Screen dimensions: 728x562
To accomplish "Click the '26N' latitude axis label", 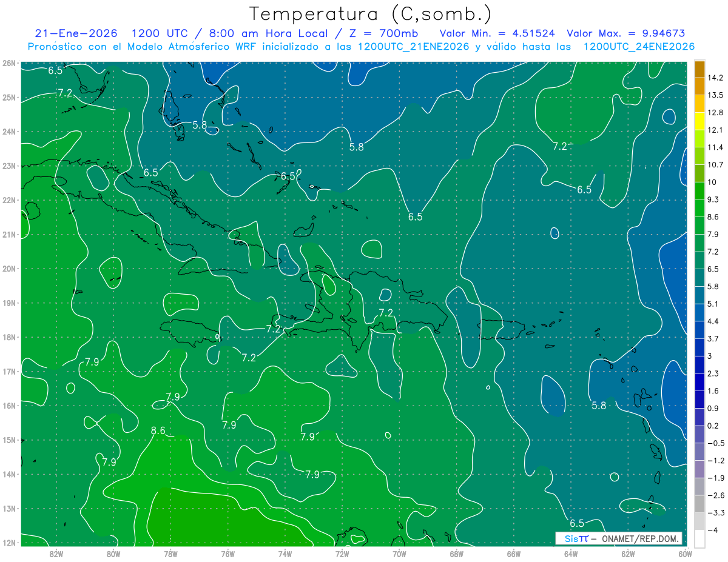I will click(9, 63).
